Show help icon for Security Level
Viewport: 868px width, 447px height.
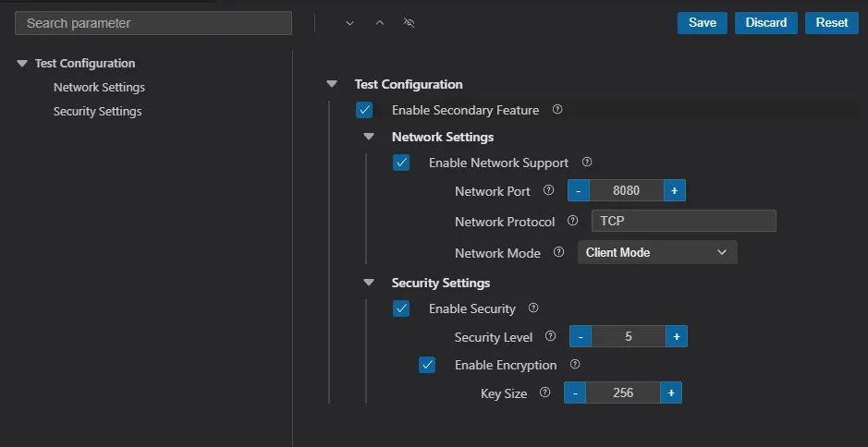tap(551, 336)
